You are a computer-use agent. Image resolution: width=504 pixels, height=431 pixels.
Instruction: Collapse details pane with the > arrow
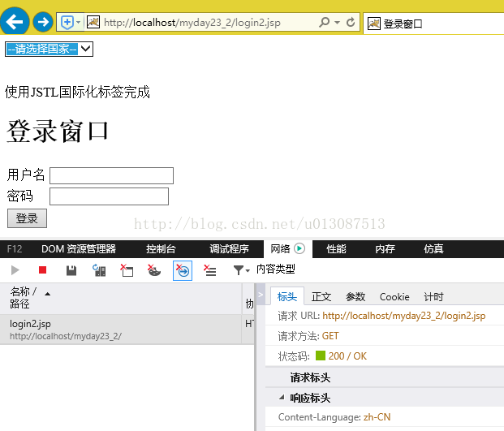261,295
